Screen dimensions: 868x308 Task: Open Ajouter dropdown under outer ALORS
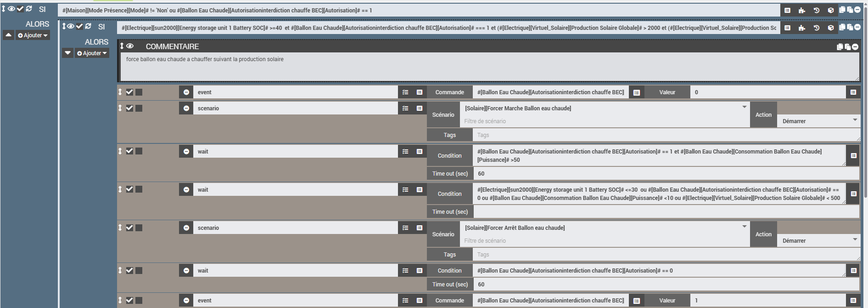point(33,35)
